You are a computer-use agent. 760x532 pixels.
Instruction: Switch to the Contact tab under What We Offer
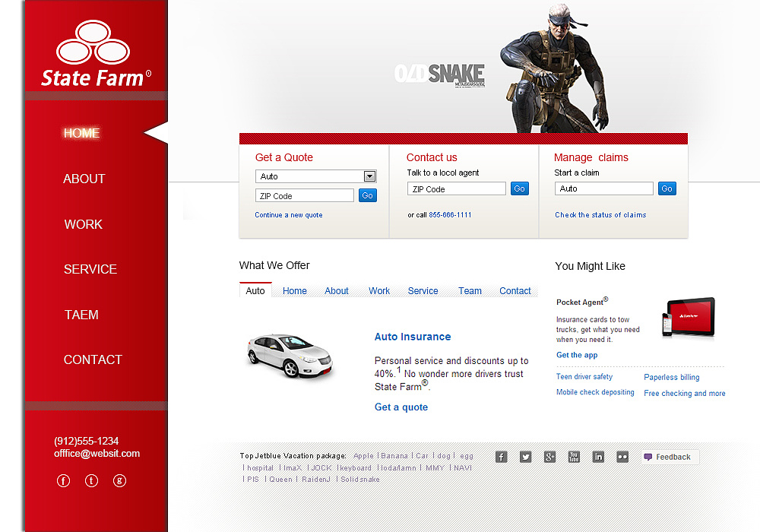(515, 291)
